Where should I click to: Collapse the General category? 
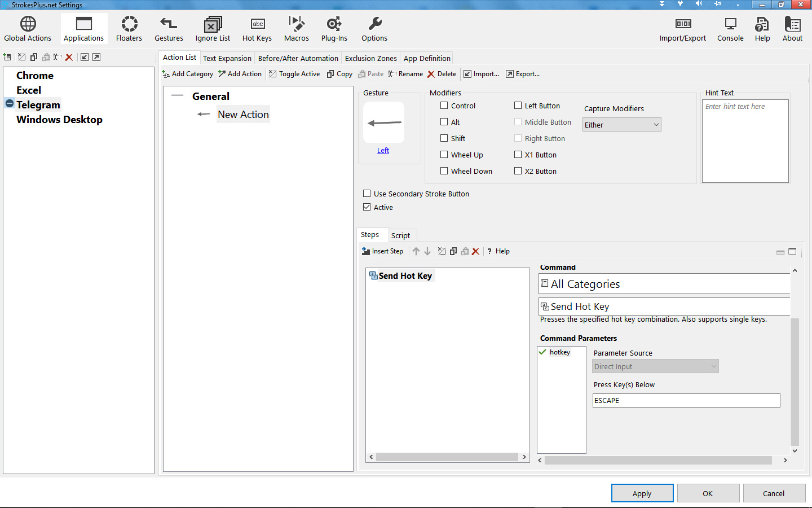click(x=178, y=96)
